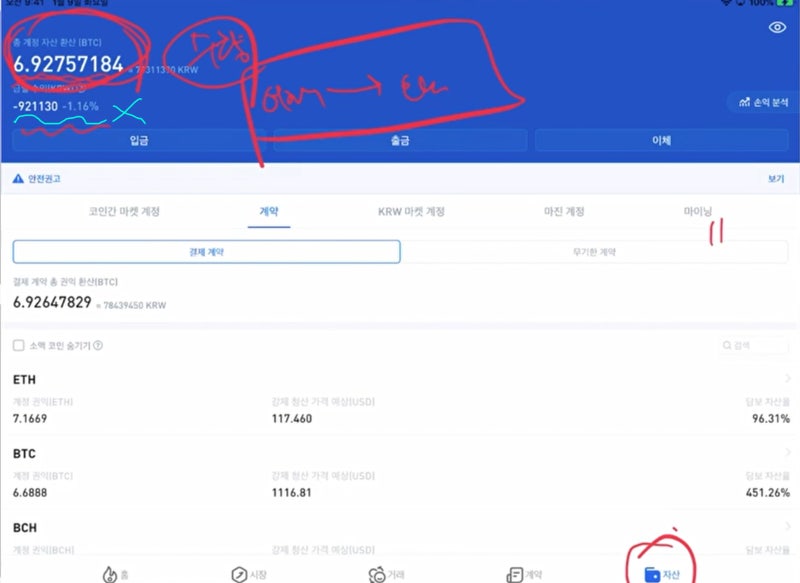Open the 시장 market compass icon
This screenshot has height=583, width=800.
(x=239, y=574)
